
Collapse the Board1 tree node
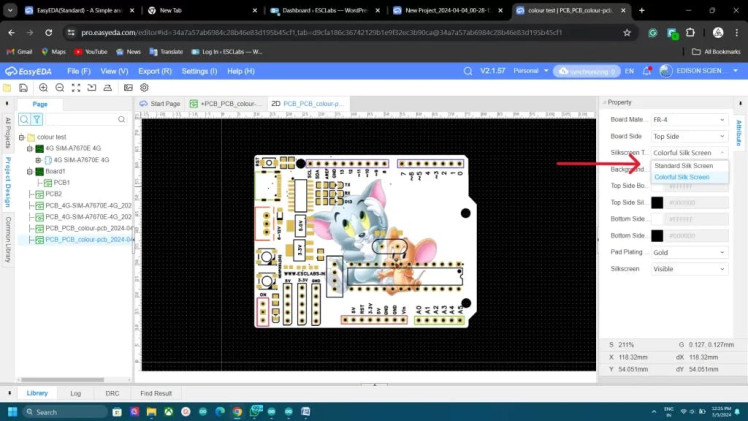click(x=30, y=171)
